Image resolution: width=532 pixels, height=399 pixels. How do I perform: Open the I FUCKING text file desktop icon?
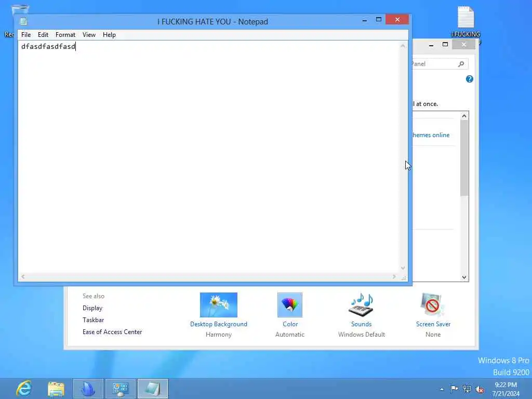coord(466,22)
